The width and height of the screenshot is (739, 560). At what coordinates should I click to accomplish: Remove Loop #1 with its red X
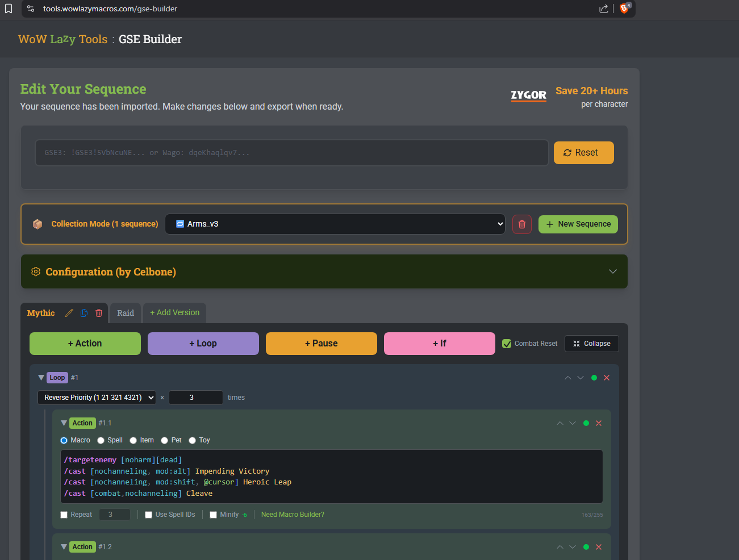click(x=607, y=378)
